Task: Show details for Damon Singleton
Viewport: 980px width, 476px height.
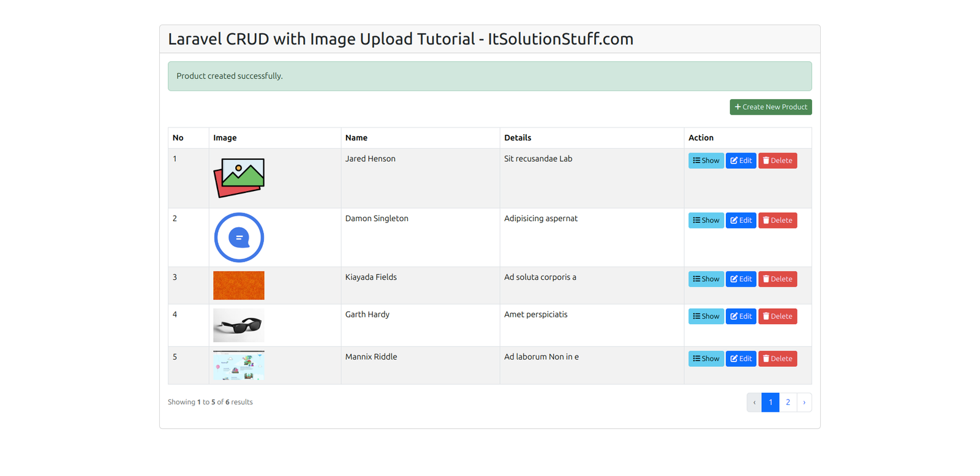Action: [706, 221]
